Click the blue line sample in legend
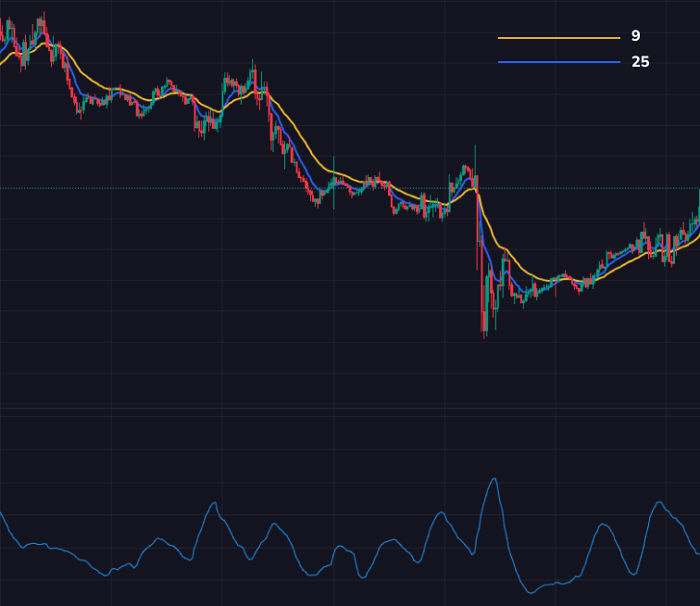The image size is (700, 606). tap(558, 62)
